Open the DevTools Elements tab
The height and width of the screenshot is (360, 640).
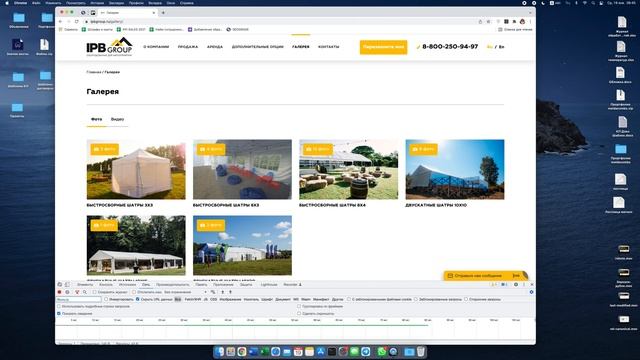coord(85,284)
